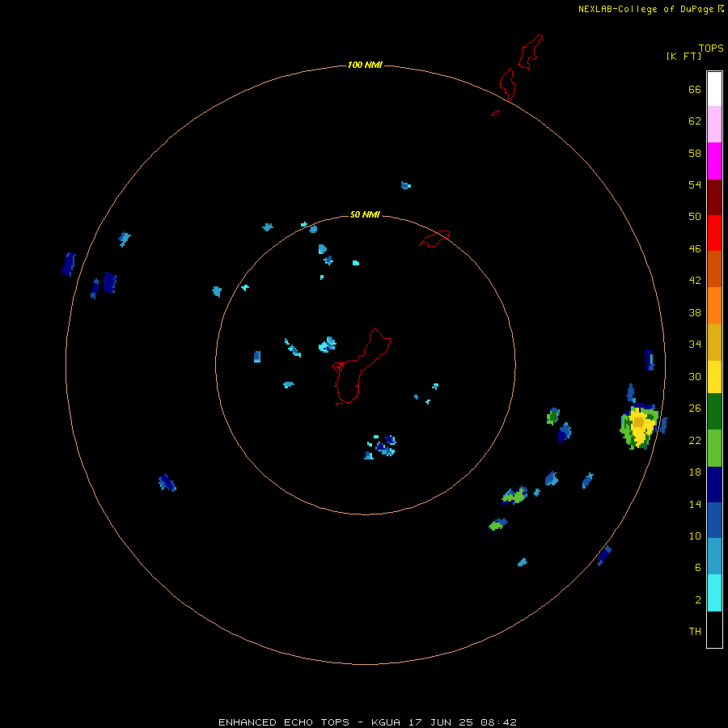
Task: Click the "[K FT]" unit label
Action: point(684,56)
